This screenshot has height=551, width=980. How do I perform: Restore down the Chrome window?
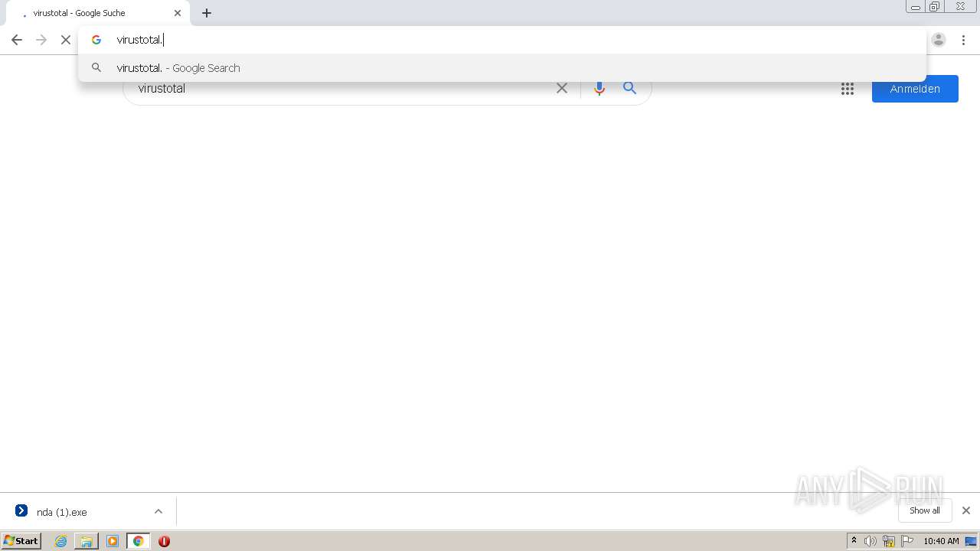pyautogui.click(x=935, y=6)
